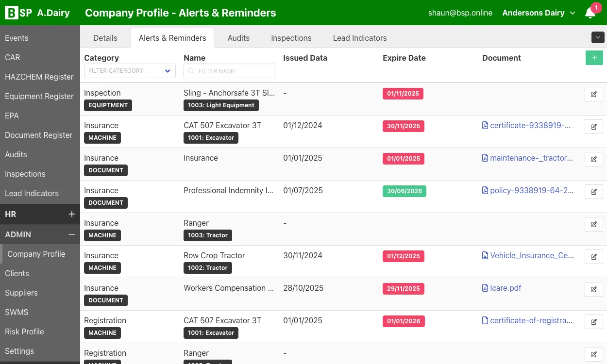Open Vehicle_Insurance_Ce document link
607x364 pixels.
[x=528, y=255]
